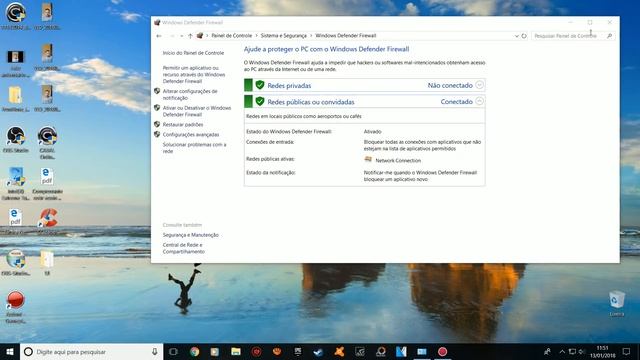
Task: Click the Não conectado status text
Action: (x=450, y=85)
